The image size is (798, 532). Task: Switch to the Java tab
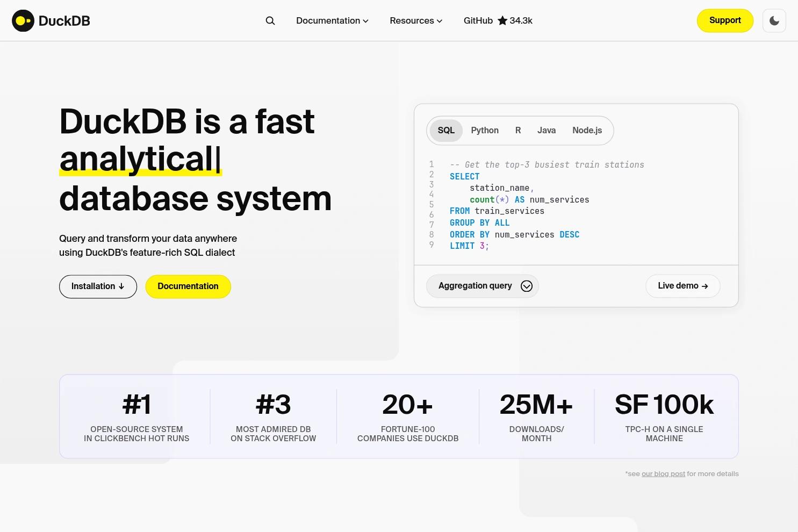click(x=547, y=131)
